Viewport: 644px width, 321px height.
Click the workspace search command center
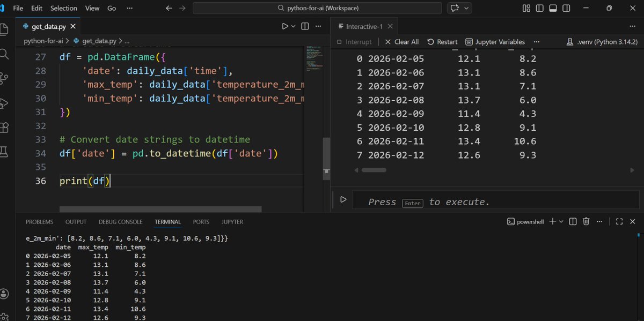[x=317, y=8]
